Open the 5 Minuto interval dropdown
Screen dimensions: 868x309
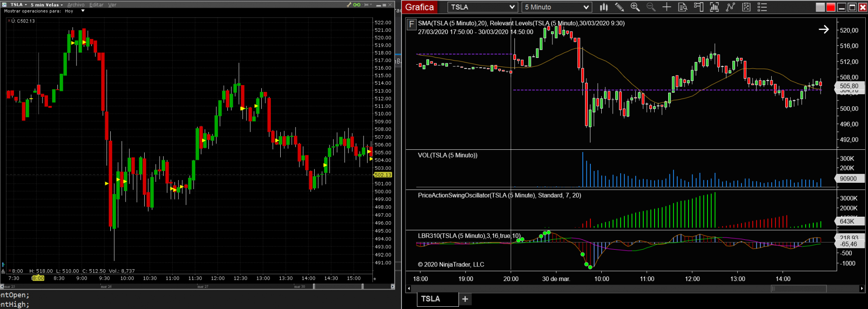557,7
